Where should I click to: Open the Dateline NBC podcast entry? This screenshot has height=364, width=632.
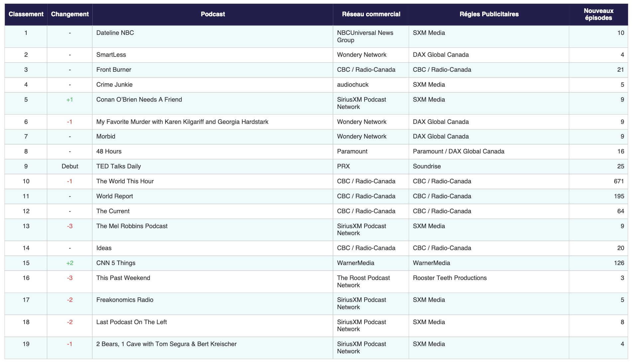click(x=116, y=33)
